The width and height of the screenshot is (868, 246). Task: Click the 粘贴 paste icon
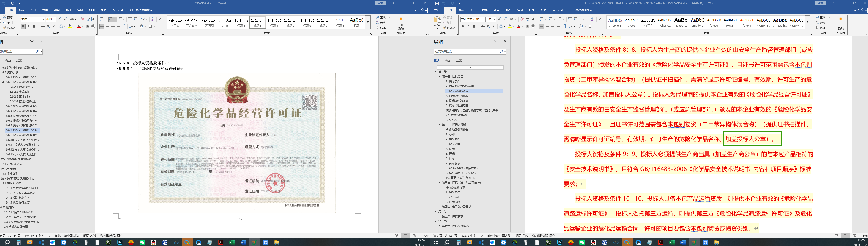[437, 21]
